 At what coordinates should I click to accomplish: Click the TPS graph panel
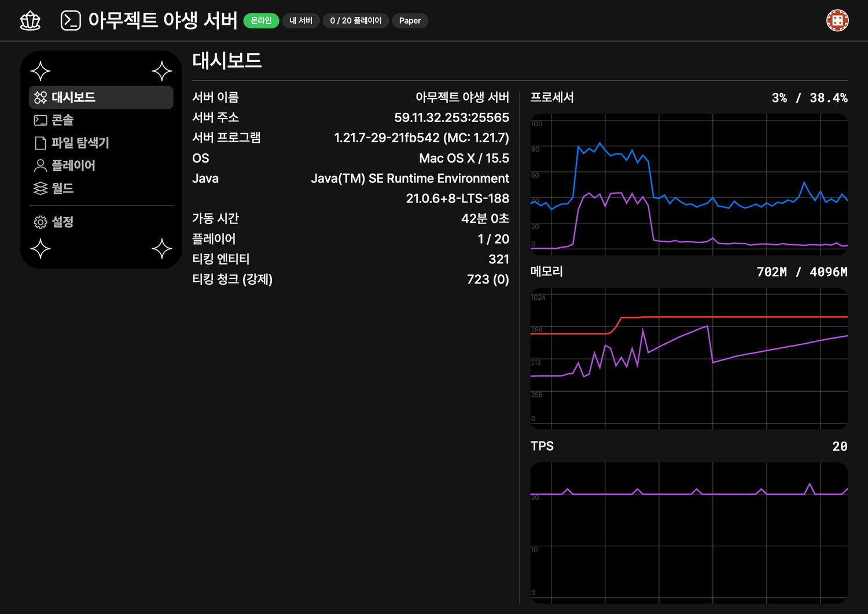(x=689, y=532)
